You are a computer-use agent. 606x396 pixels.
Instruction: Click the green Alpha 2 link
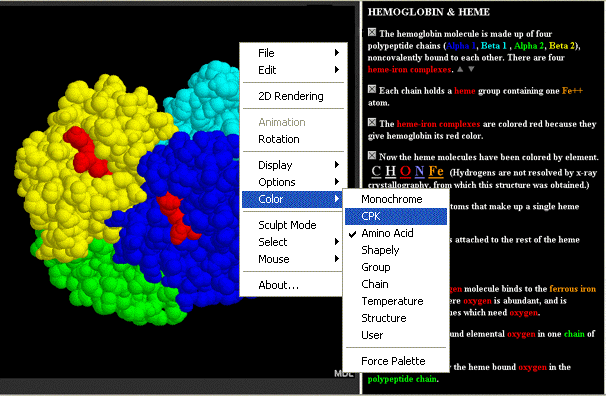[x=529, y=46]
